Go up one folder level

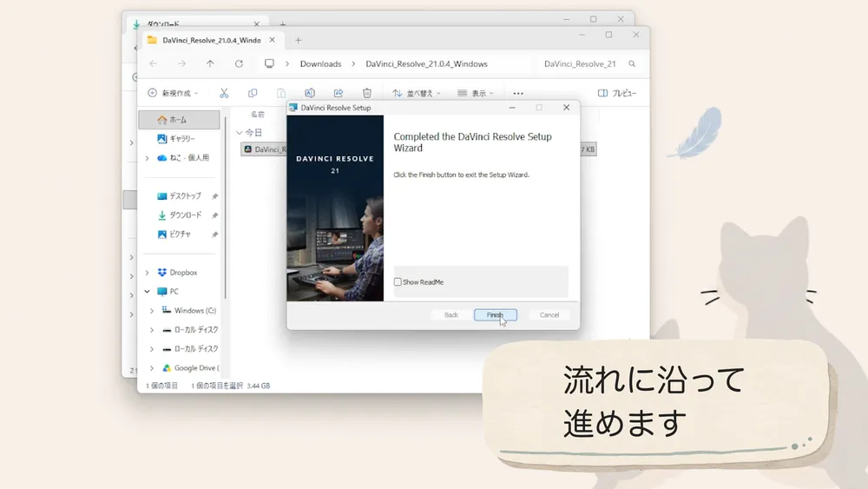click(210, 63)
